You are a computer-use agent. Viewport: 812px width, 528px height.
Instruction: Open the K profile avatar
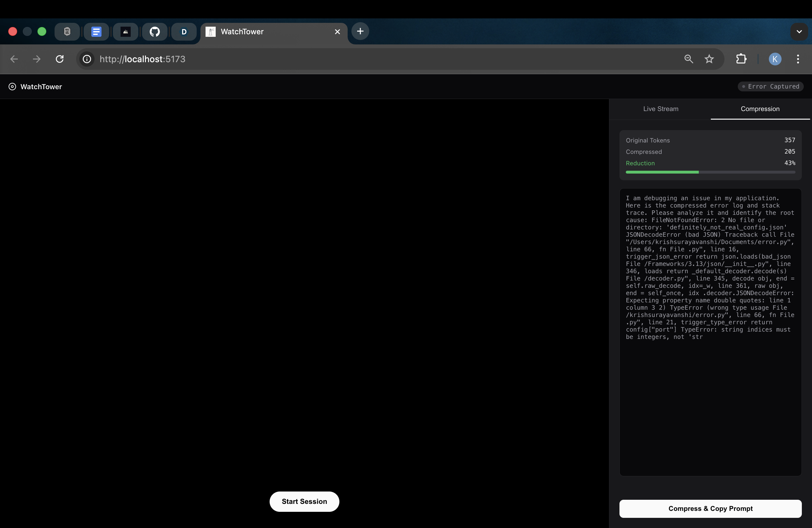pyautogui.click(x=775, y=59)
